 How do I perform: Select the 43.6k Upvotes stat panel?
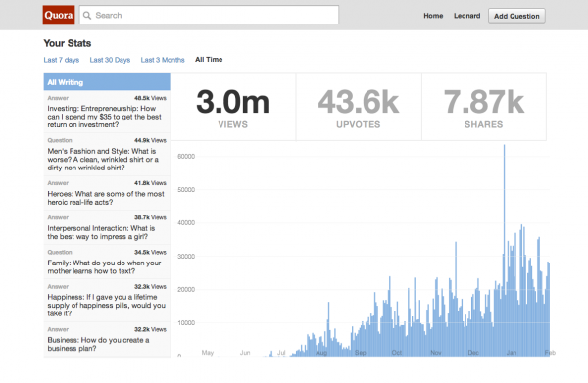click(359, 107)
